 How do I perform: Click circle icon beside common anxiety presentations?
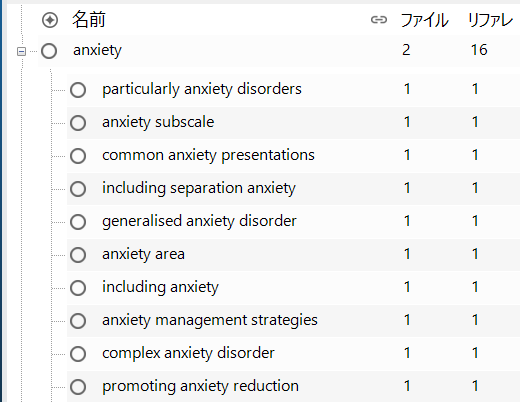(78, 156)
